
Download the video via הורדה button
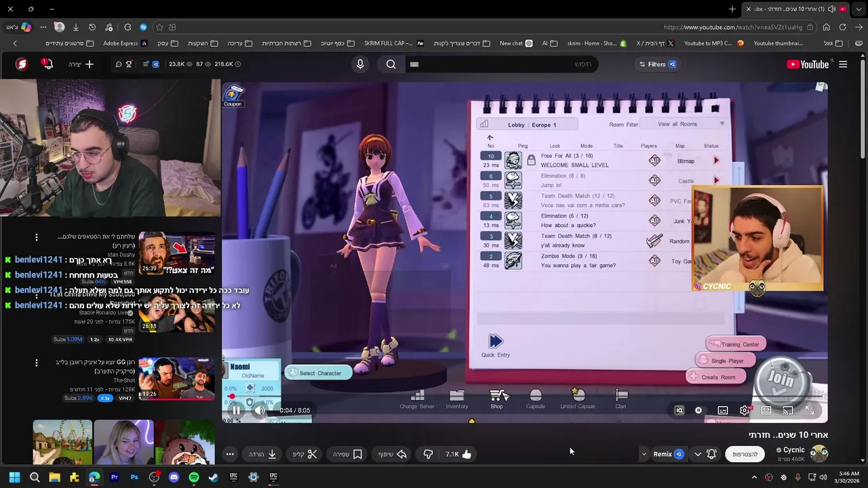(263, 454)
